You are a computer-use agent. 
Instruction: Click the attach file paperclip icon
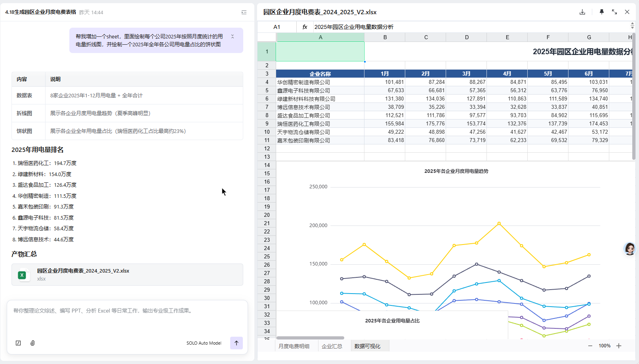32,343
